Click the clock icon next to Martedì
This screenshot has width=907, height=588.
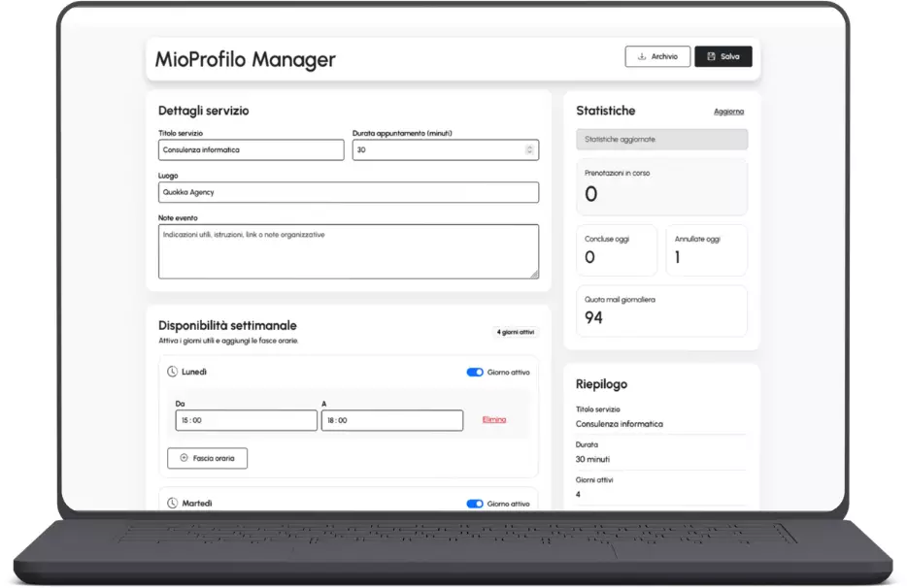point(170,503)
